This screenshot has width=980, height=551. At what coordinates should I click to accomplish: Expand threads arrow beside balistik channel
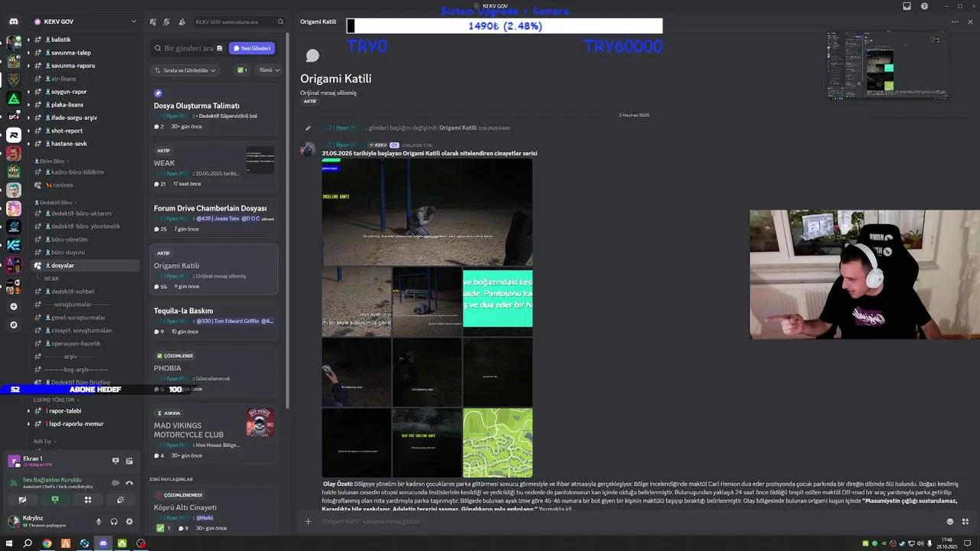click(x=28, y=40)
